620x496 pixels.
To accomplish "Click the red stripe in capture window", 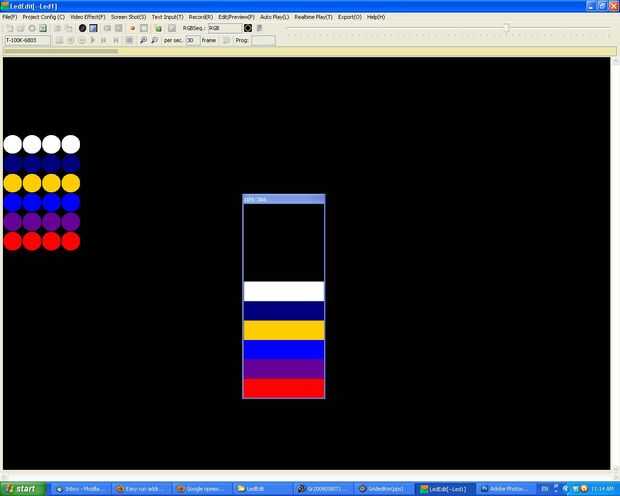I will 284,388.
